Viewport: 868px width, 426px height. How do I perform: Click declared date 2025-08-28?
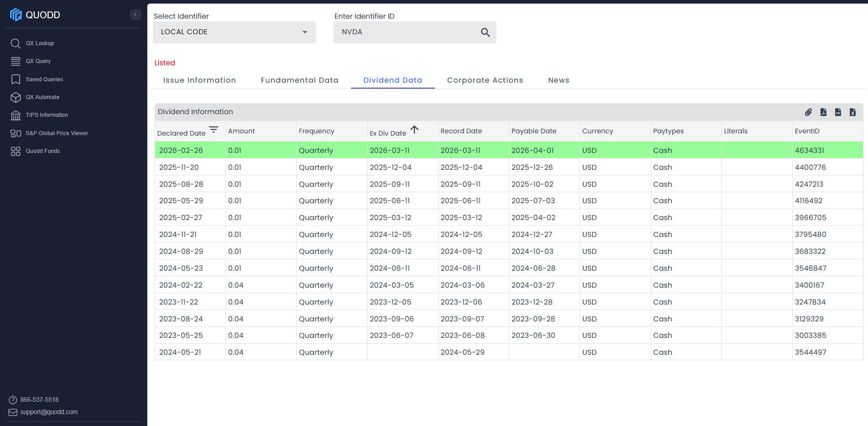tap(181, 184)
